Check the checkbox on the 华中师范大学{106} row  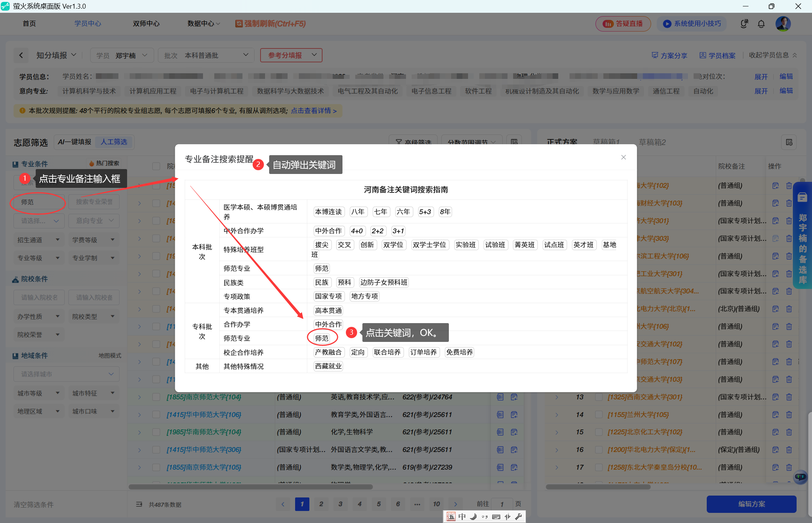[x=156, y=414]
